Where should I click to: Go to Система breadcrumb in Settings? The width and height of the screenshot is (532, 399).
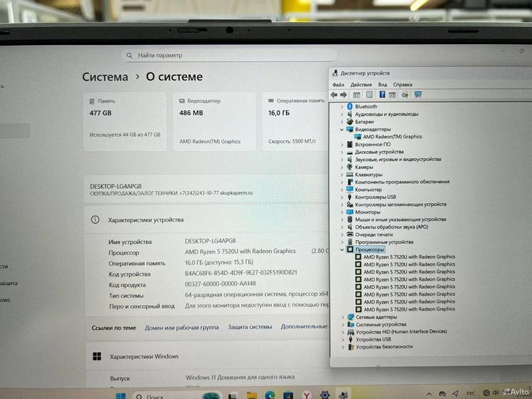pos(105,77)
